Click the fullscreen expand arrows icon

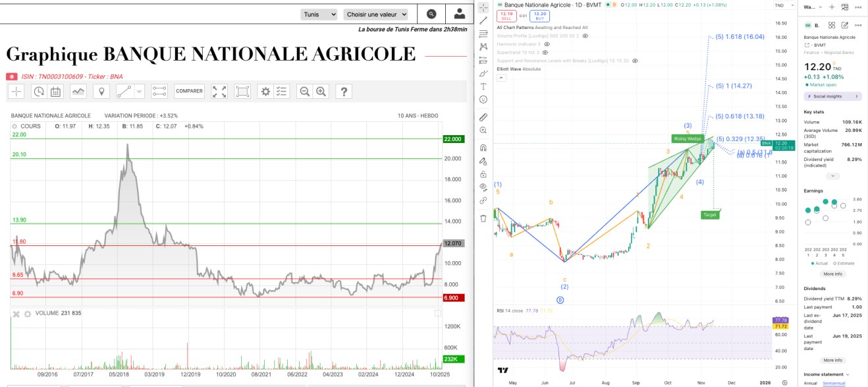pyautogui.click(x=219, y=92)
